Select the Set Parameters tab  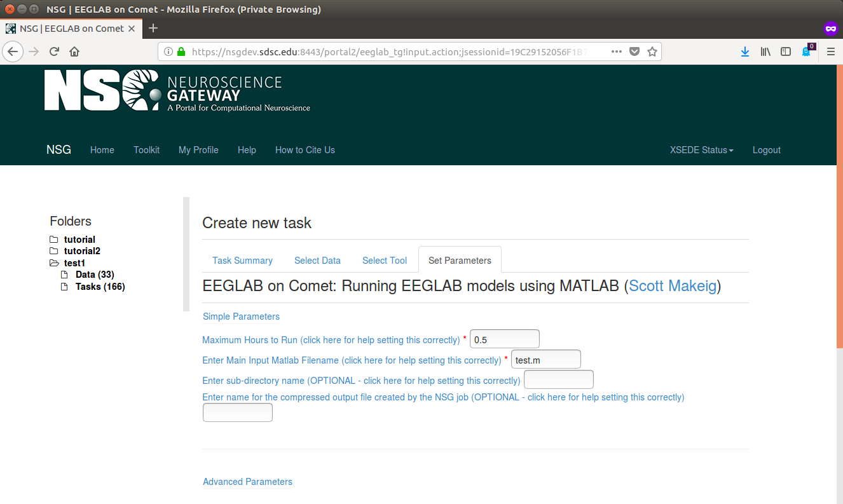point(460,260)
